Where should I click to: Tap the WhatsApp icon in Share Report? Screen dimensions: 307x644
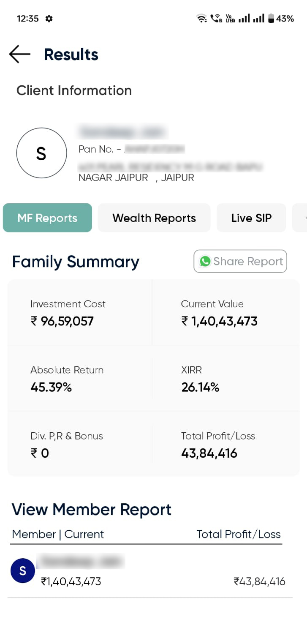point(205,261)
